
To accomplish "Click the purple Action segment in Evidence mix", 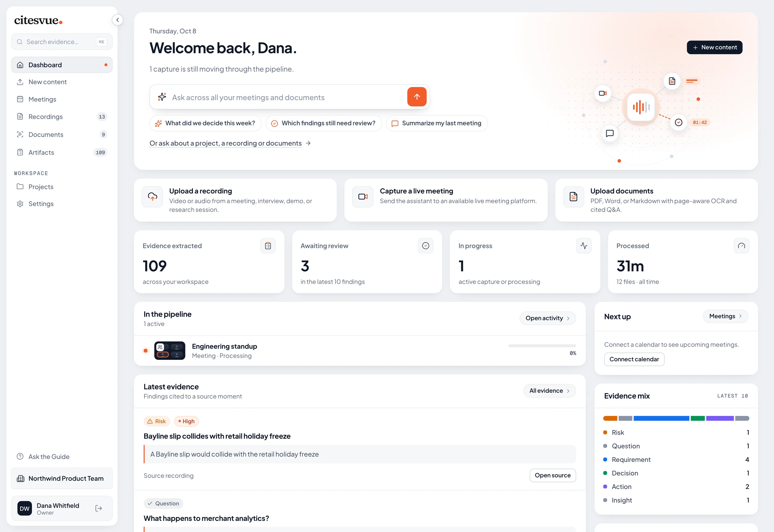I will (720, 418).
